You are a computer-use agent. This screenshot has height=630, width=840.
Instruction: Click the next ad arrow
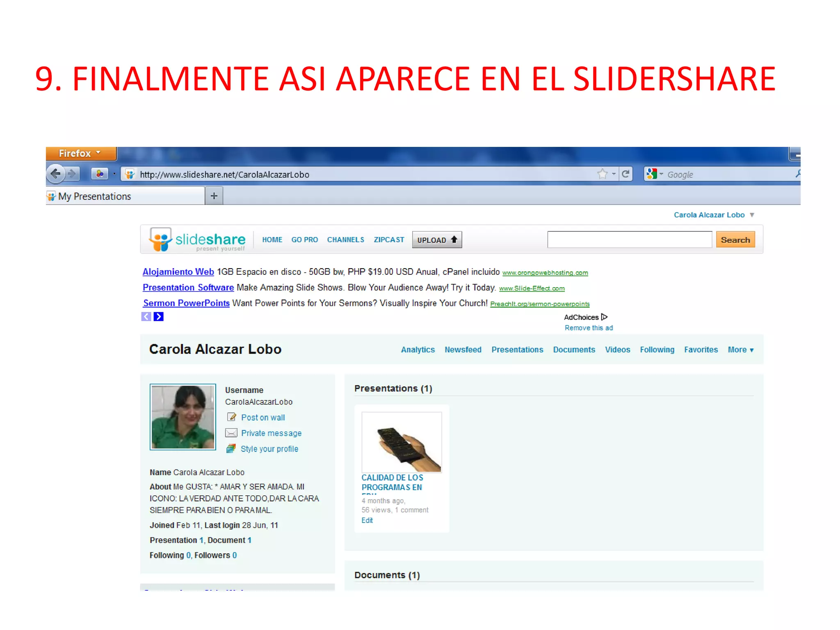click(158, 317)
